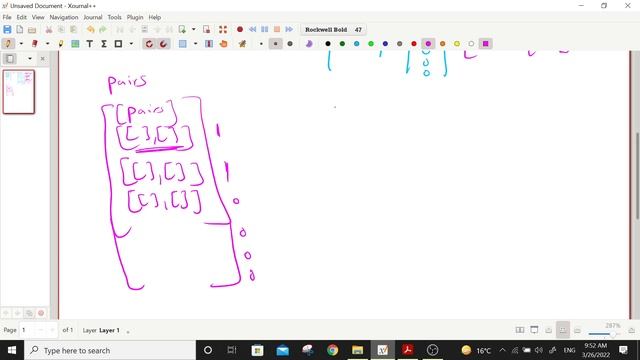Expand the shape tool dropdown
Image resolution: width=640 pixels, height=360 pixels.
[x=131, y=44]
